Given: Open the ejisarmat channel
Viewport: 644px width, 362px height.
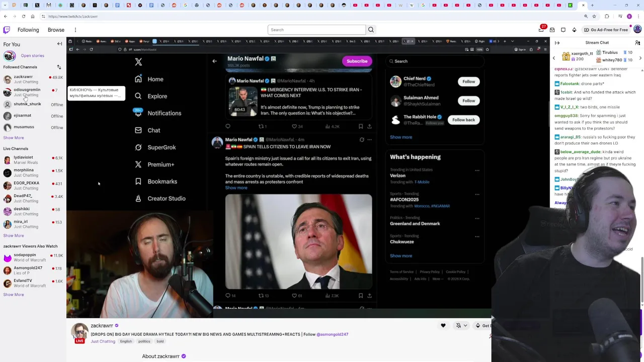Looking at the screenshot, I should click(x=33, y=116).
